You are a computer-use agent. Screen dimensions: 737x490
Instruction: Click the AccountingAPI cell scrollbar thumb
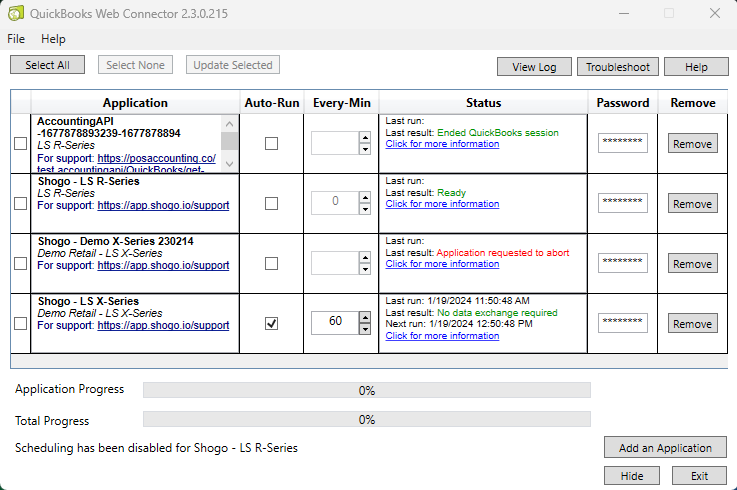click(229, 141)
